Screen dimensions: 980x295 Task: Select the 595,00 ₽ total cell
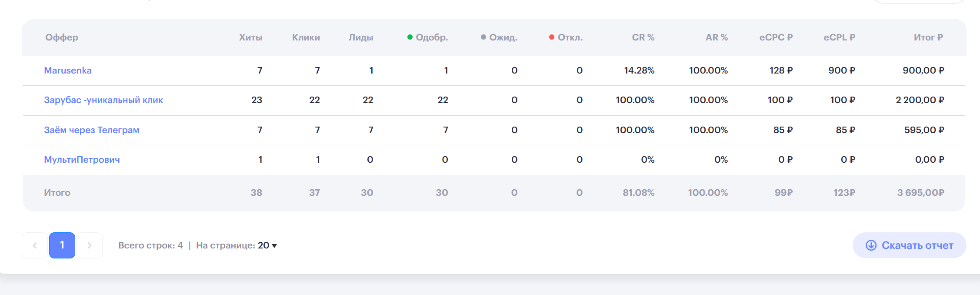pyautogui.click(x=924, y=130)
